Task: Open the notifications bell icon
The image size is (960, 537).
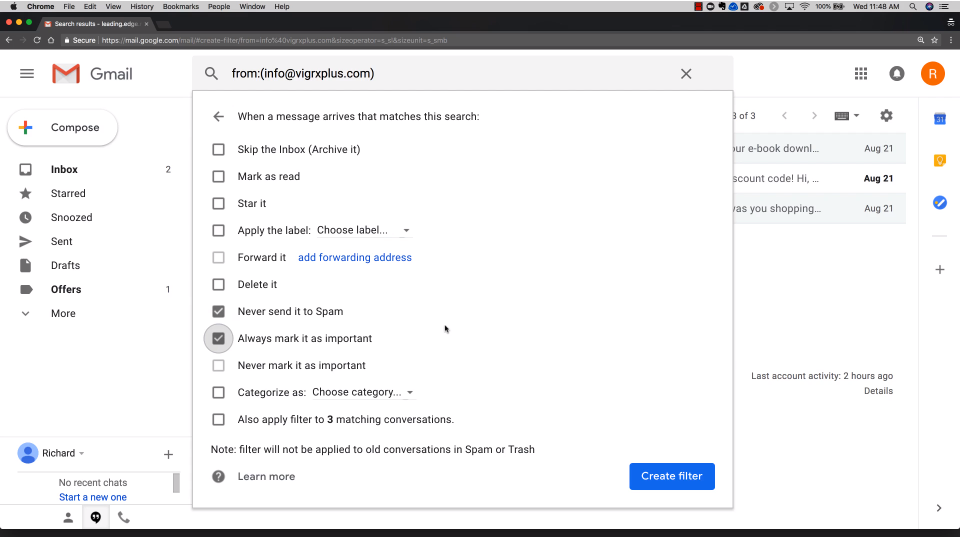Action: point(897,74)
